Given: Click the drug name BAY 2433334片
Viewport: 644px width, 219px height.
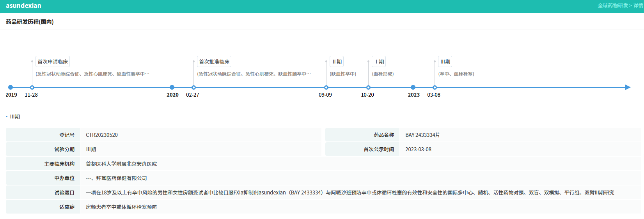Looking at the screenshot, I should coord(422,135).
